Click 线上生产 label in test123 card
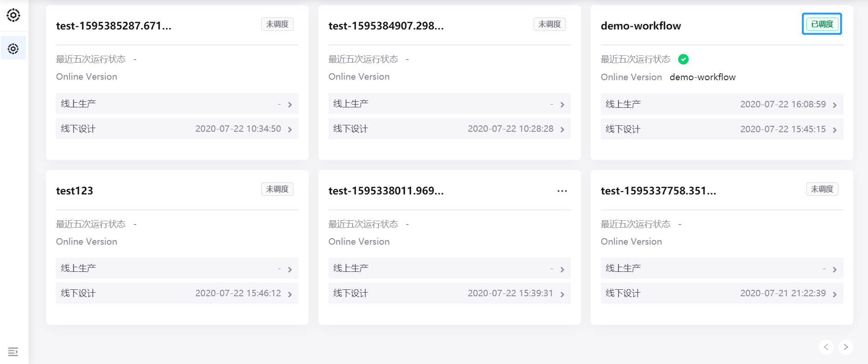The width and height of the screenshot is (868, 364). pos(78,268)
